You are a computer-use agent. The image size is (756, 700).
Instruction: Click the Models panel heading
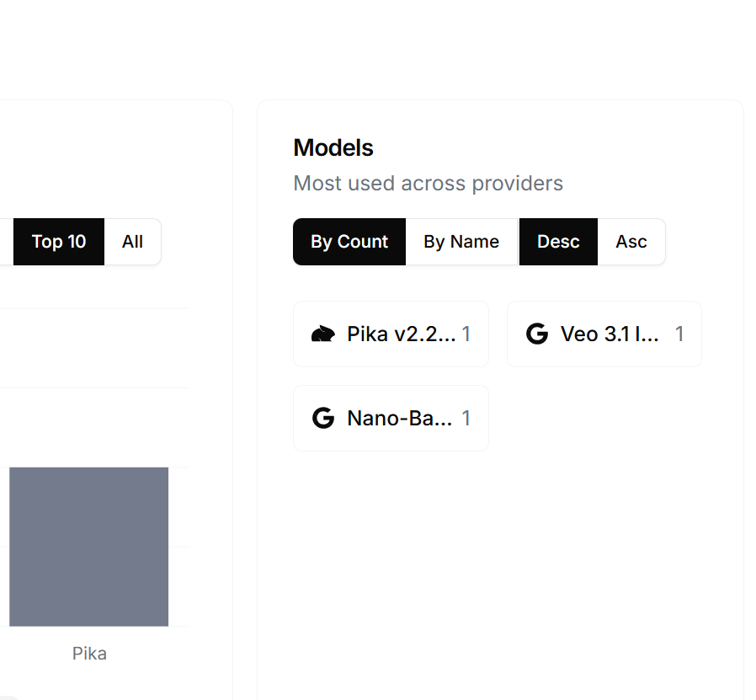pyautogui.click(x=333, y=147)
